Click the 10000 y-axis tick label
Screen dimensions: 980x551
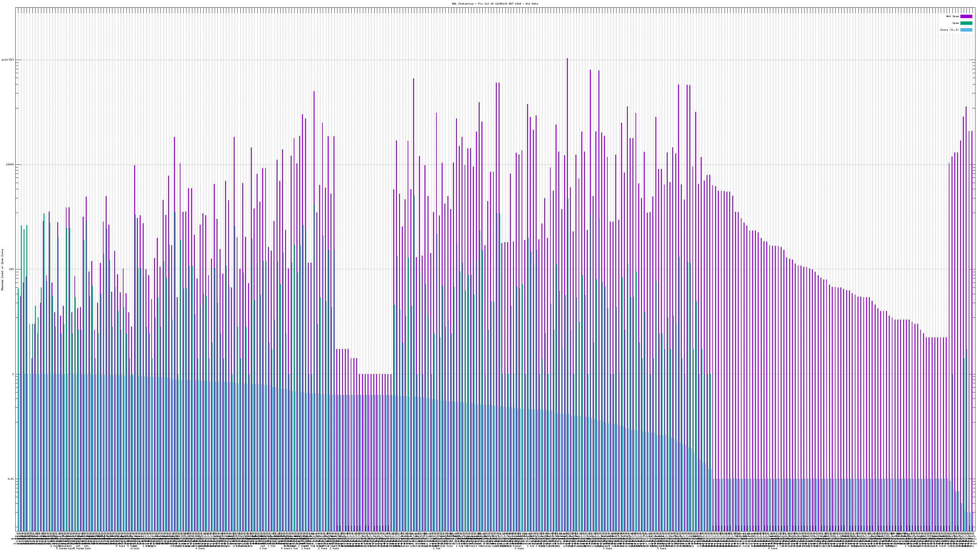pyautogui.click(x=9, y=165)
